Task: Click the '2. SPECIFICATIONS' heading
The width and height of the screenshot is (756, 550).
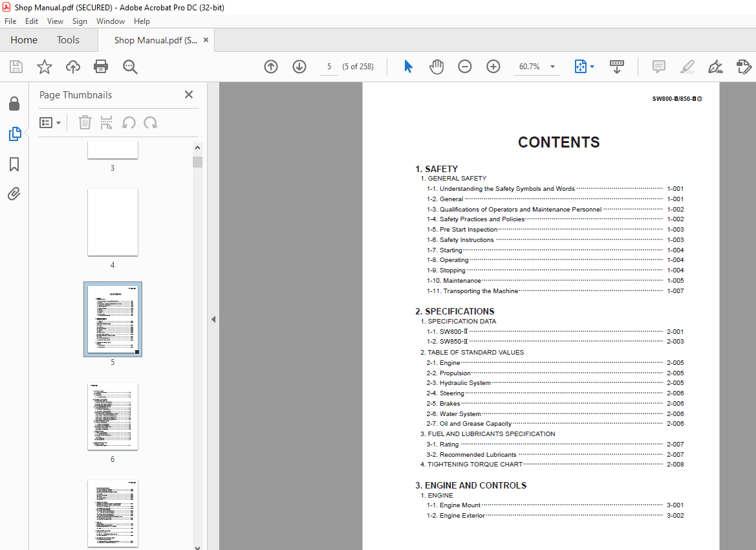Action: tap(455, 311)
